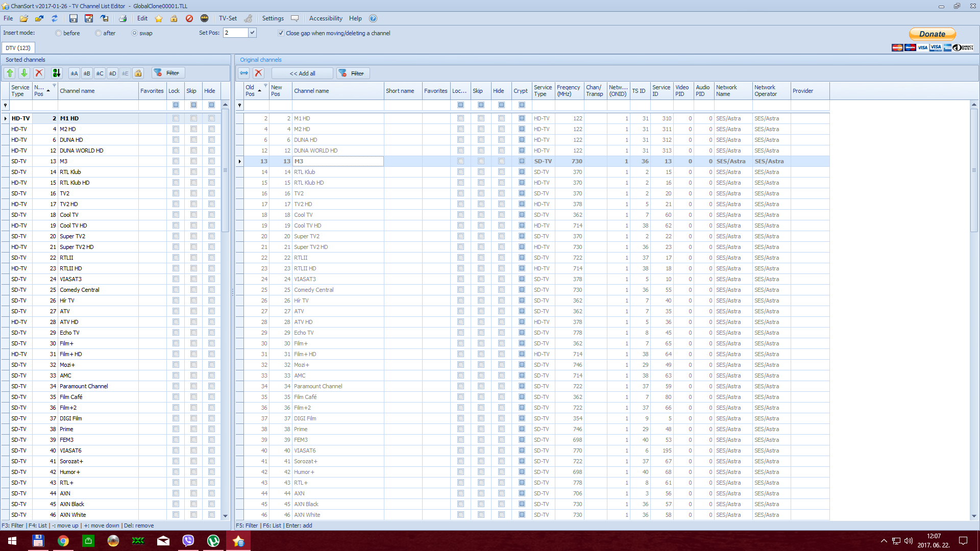Click the Favorites star icon

[x=159, y=18]
